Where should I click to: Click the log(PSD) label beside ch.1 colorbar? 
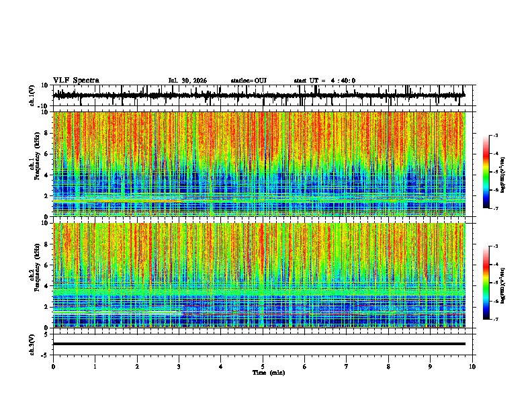click(503, 175)
